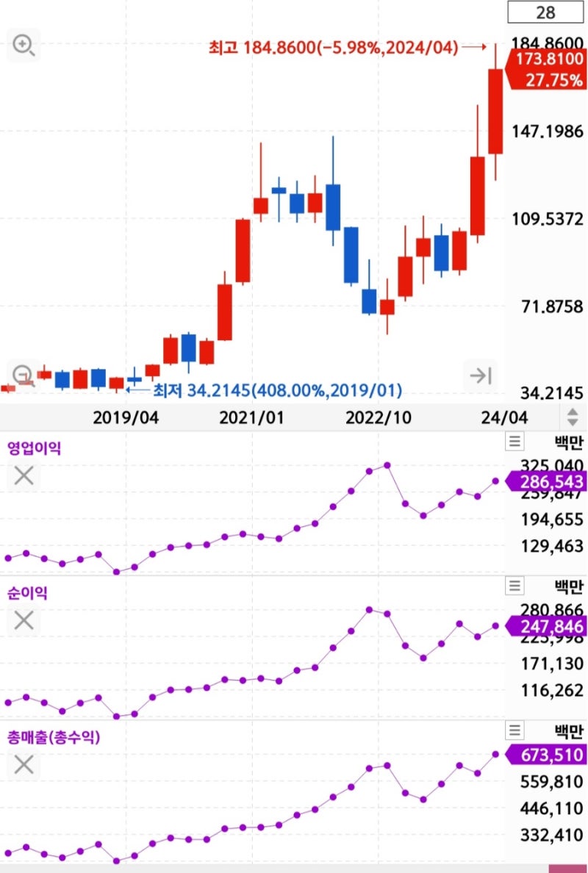Open the 순이익 panel menu icon
The width and height of the screenshot is (588, 873).
(x=514, y=585)
